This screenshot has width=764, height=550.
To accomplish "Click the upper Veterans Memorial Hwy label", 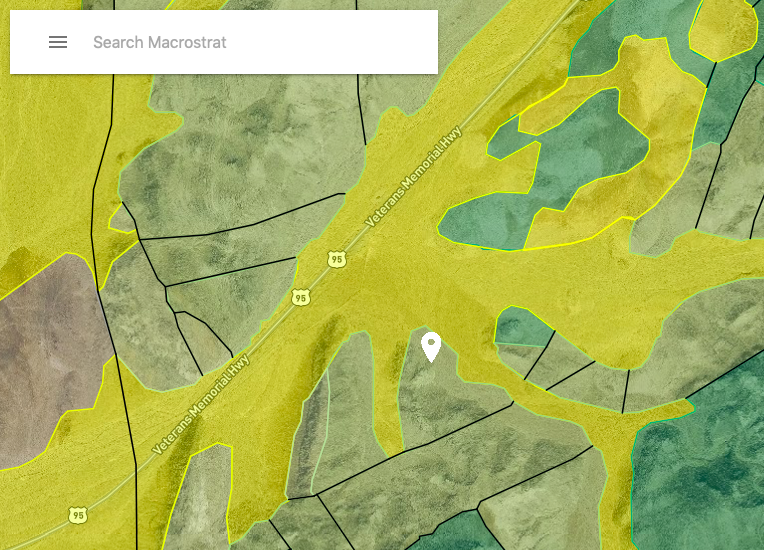I will (413, 176).
